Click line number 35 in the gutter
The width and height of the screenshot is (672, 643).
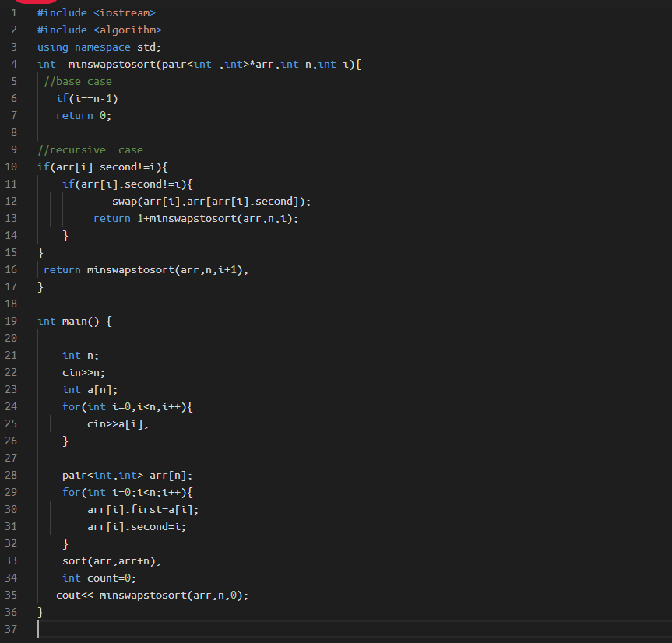[11, 595]
